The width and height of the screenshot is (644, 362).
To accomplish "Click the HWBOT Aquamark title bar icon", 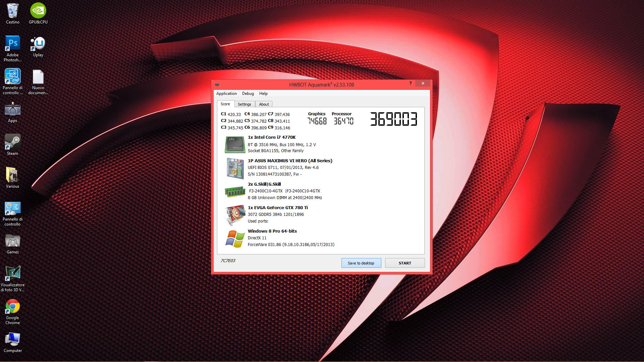I will tap(217, 84).
